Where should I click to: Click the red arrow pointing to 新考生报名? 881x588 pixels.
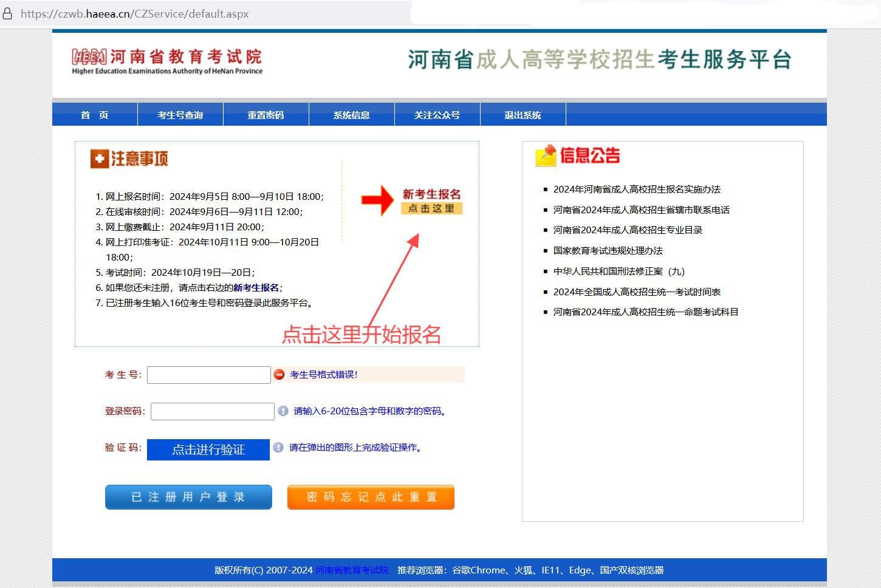coord(377,200)
